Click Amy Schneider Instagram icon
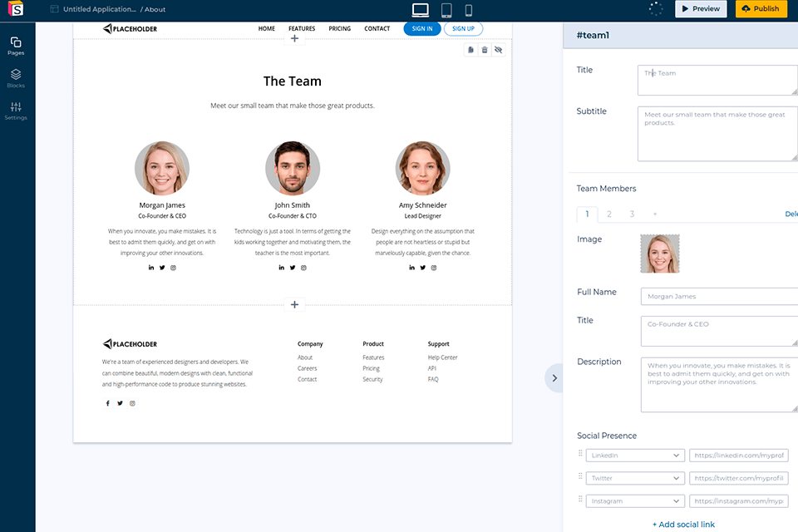The width and height of the screenshot is (798, 532). point(434,268)
